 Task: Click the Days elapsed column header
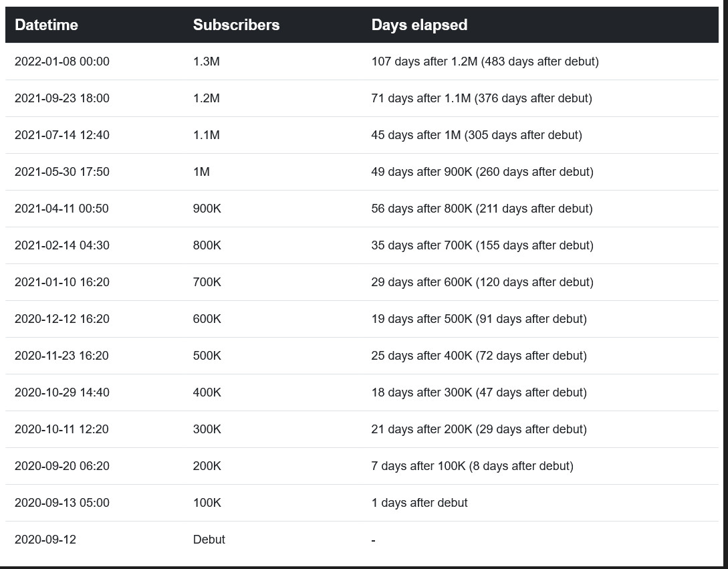coord(419,25)
